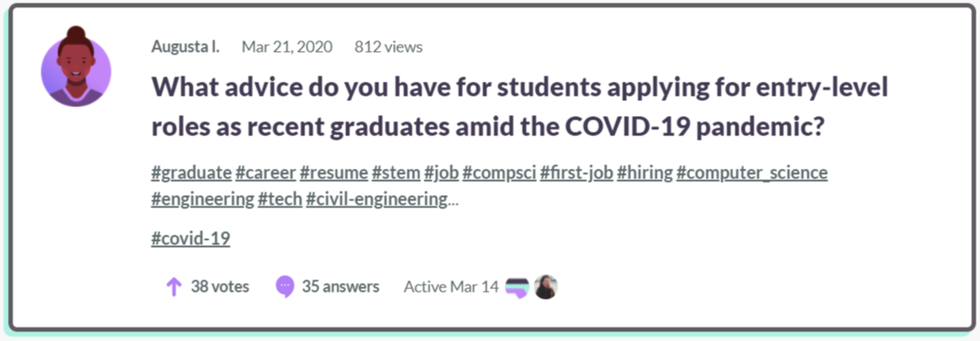Expand truncated tags after #civil-engineering ellipsis
This screenshot has height=341, width=980.
(x=454, y=201)
